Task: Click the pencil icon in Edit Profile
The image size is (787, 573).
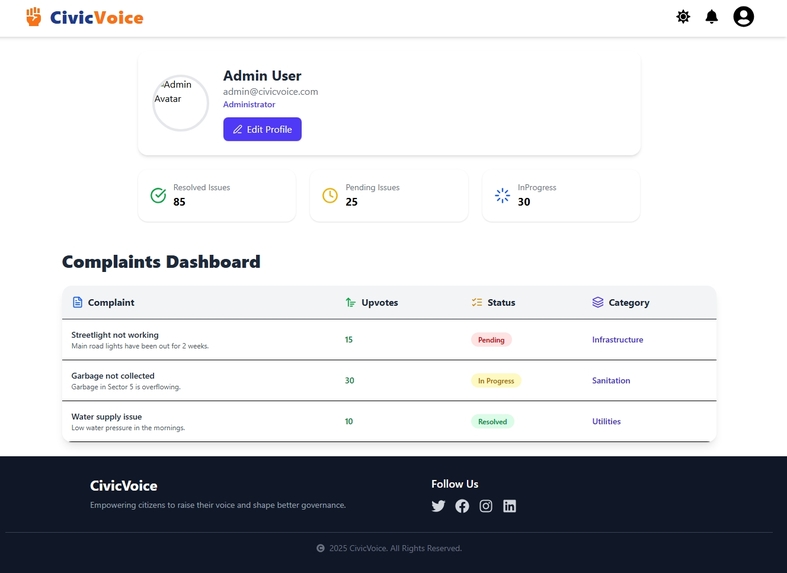Action: [x=237, y=129]
